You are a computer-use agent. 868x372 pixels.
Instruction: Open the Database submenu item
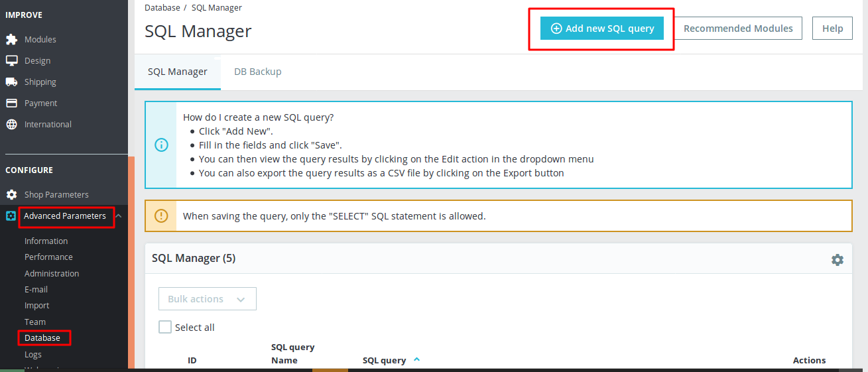42,338
